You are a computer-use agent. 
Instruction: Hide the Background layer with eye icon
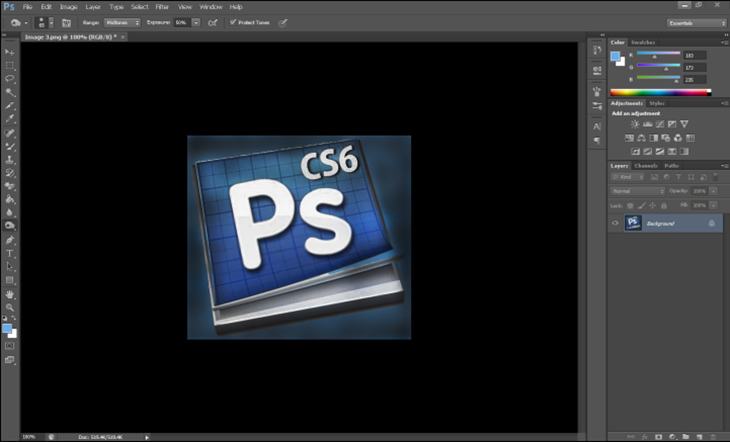point(615,224)
